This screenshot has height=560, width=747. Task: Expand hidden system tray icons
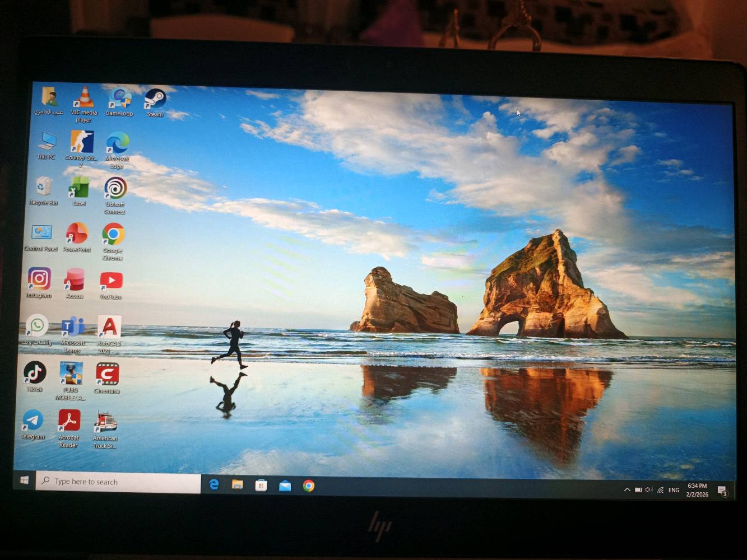click(x=627, y=489)
